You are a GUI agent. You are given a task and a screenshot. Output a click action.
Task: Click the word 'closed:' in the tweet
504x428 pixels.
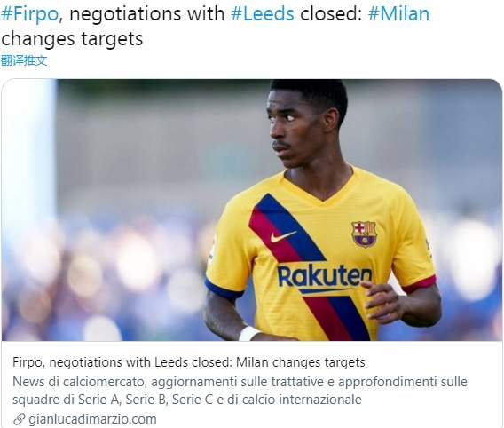[331, 14]
